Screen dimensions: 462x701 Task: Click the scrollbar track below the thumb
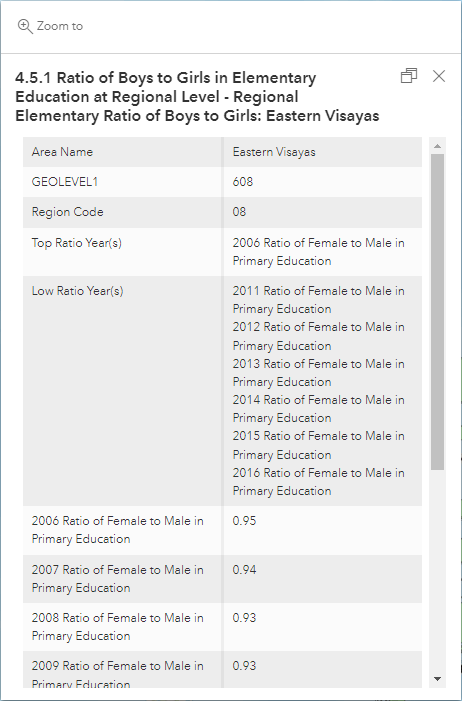pyautogui.click(x=437, y=570)
